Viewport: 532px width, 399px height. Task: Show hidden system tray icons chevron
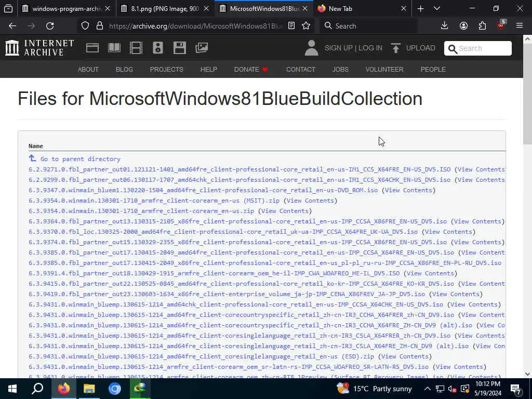pyautogui.click(x=428, y=389)
